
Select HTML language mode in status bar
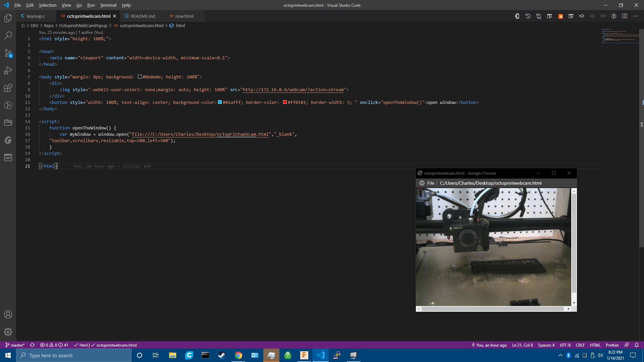pos(595,345)
